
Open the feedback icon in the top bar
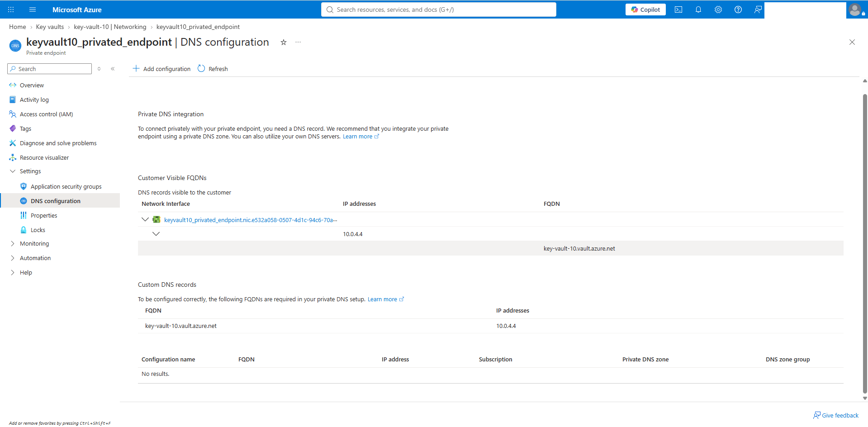[758, 9]
